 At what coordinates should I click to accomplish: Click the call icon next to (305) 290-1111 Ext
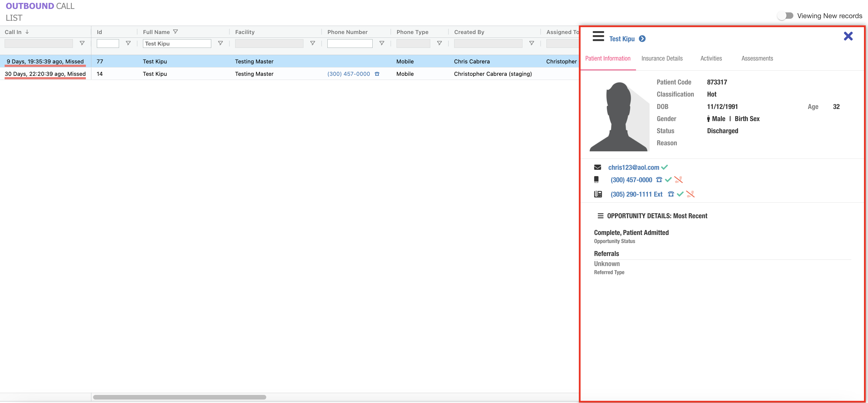coord(671,194)
